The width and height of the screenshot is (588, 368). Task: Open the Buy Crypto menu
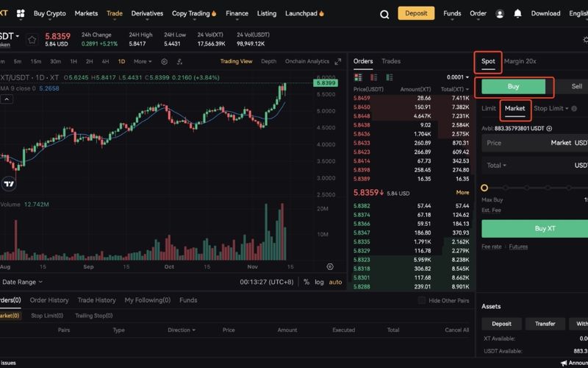point(49,13)
